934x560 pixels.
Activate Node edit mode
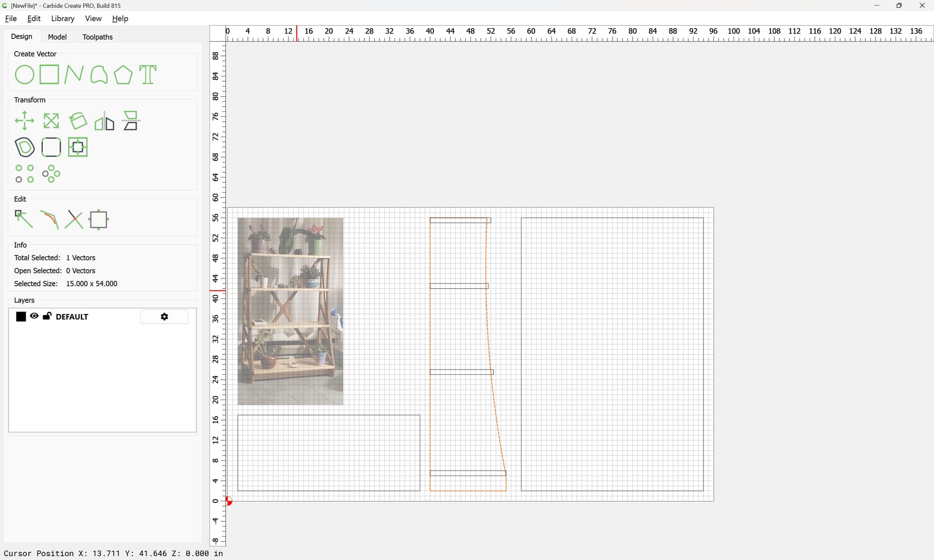[x=23, y=220]
